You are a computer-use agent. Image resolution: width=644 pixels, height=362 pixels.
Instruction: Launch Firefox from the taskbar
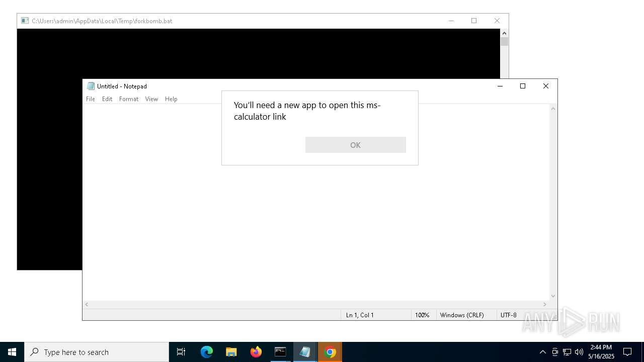coord(256,352)
